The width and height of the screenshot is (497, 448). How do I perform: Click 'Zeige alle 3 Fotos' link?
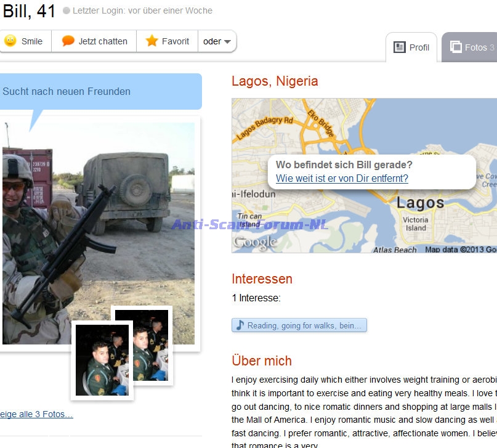[x=36, y=414]
